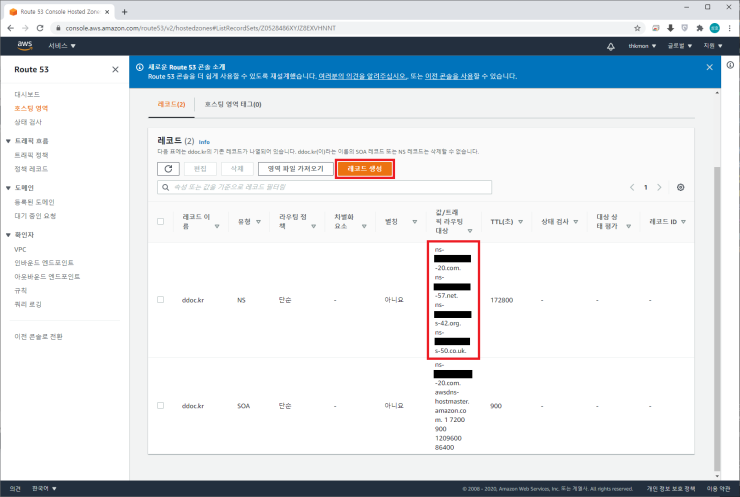Click the browser reload icon

click(x=52, y=27)
